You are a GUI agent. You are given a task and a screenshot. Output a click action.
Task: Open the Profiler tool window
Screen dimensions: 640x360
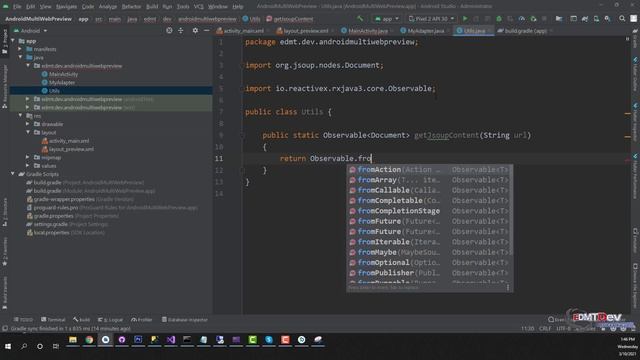[142, 320]
